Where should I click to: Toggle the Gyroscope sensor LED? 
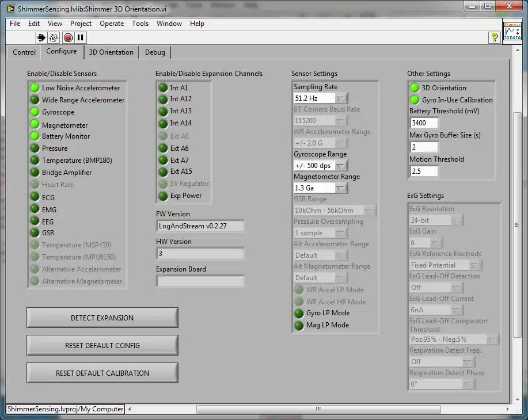point(35,112)
